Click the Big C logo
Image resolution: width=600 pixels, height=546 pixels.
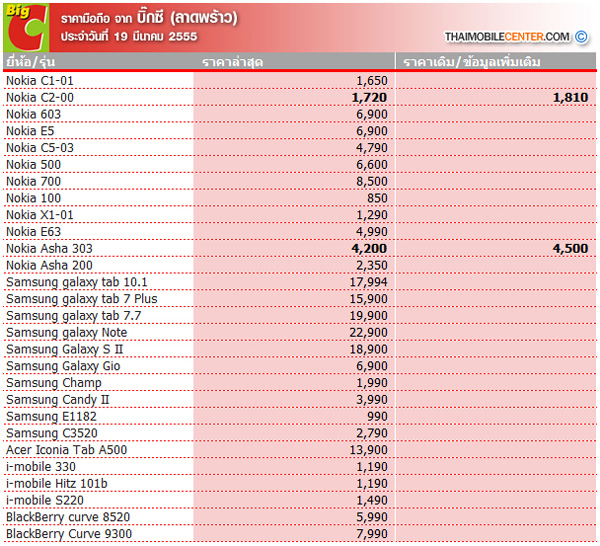(x=26, y=28)
